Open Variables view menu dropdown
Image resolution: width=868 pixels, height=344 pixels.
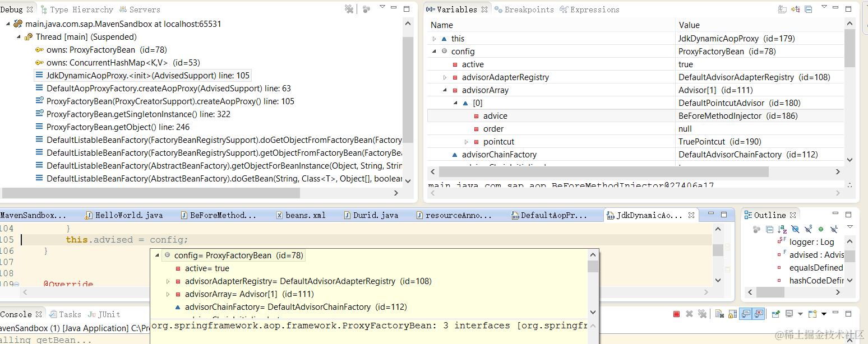coord(824,7)
